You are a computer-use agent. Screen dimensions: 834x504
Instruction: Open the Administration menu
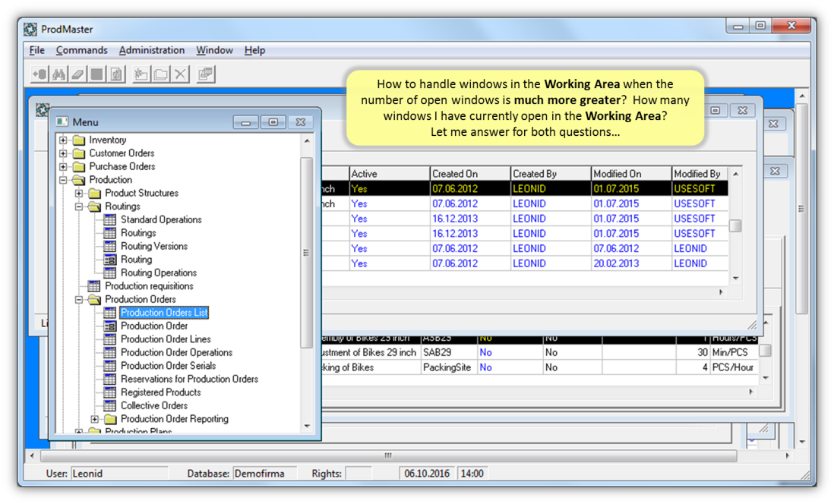click(152, 50)
